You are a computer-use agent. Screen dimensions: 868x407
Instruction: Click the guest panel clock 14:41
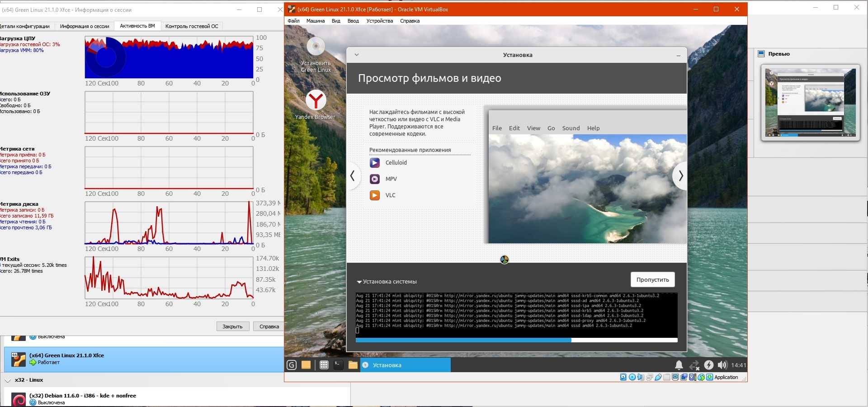pos(738,365)
